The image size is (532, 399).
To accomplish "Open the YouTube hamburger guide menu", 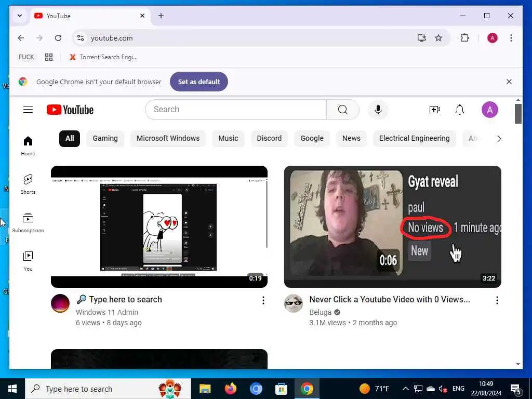I will tap(28, 110).
